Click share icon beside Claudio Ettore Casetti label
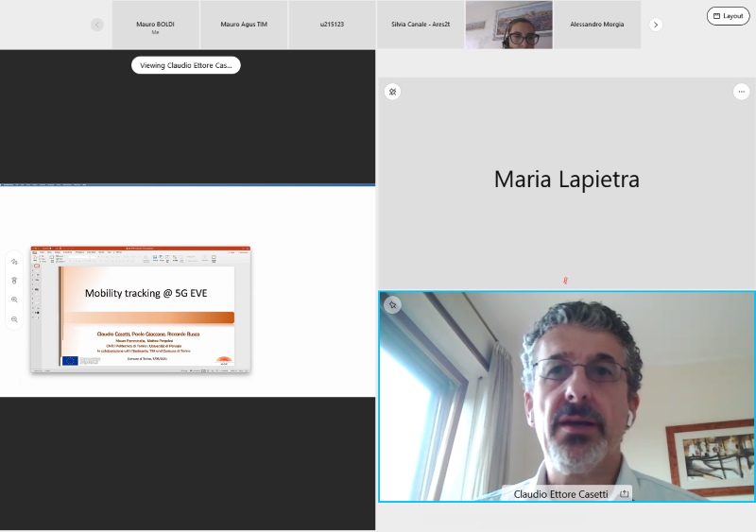The image size is (756, 532). click(x=624, y=494)
